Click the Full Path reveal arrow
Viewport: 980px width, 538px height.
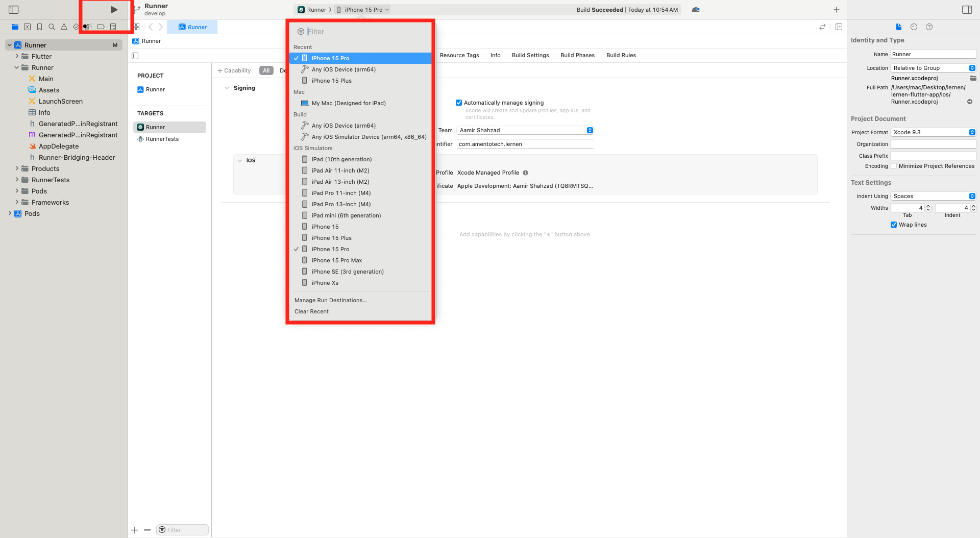coord(970,102)
